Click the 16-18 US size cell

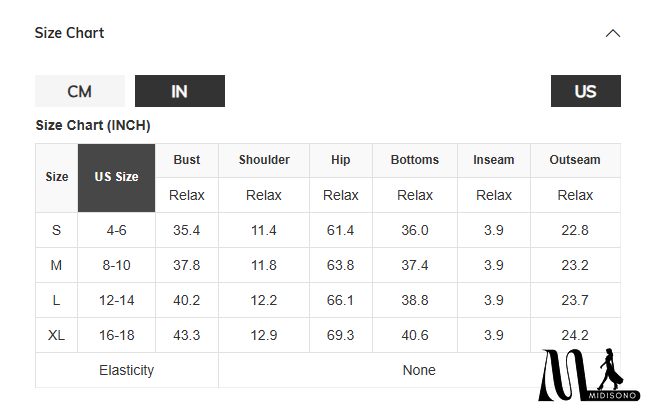tap(117, 335)
